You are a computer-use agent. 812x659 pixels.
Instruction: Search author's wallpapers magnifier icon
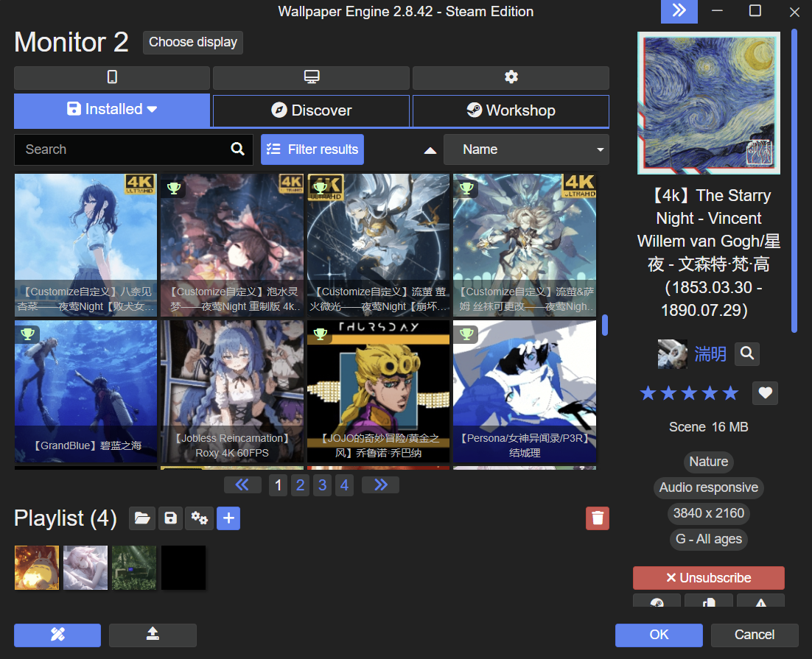pos(746,354)
